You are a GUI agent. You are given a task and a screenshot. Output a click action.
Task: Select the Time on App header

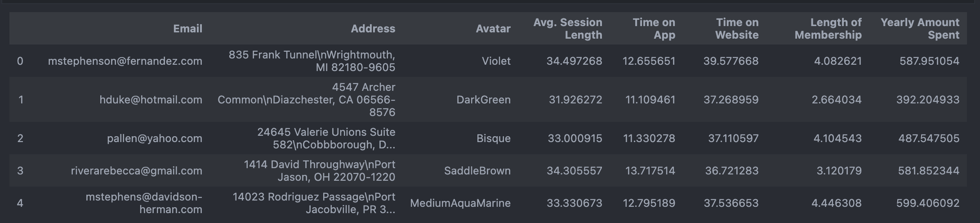click(x=654, y=29)
